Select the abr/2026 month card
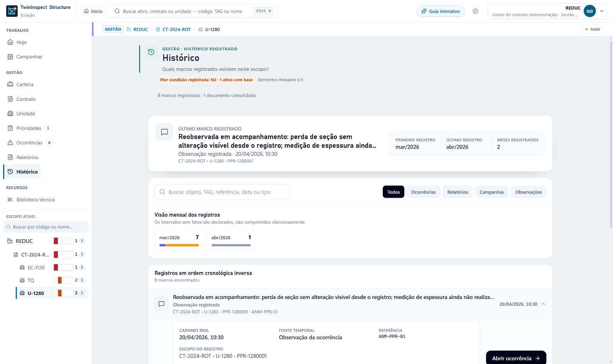This screenshot has height=364, width=613. pos(231,240)
